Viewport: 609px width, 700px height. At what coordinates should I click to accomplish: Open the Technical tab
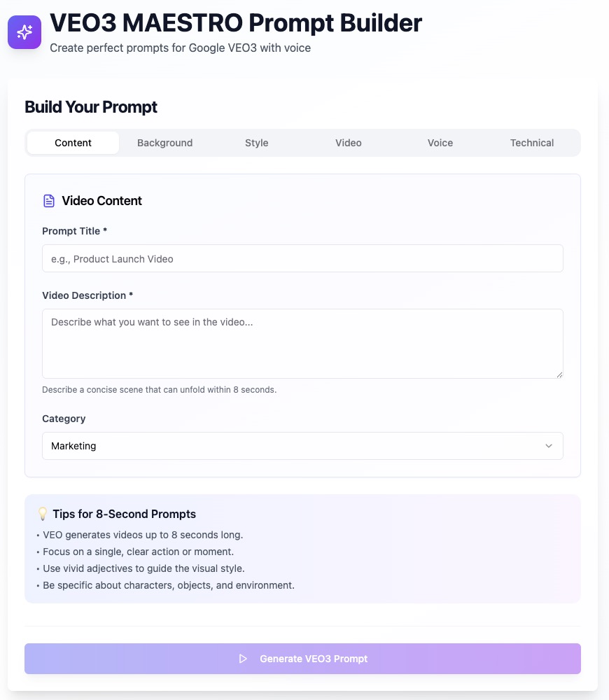point(532,143)
